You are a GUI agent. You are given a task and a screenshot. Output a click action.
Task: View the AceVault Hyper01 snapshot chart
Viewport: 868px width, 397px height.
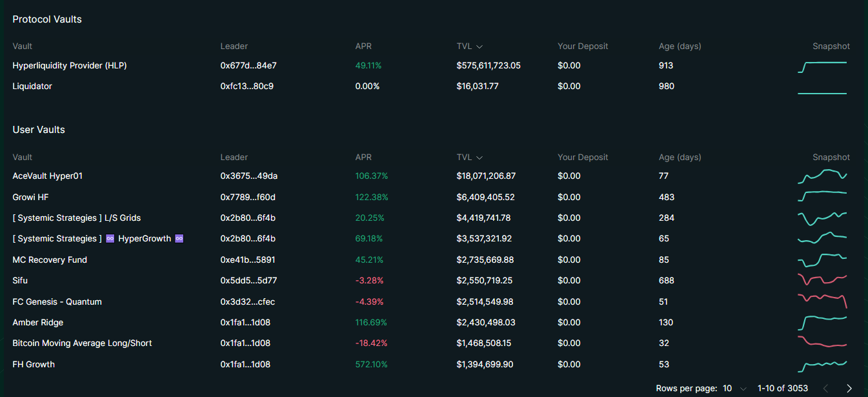coord(822,176)
